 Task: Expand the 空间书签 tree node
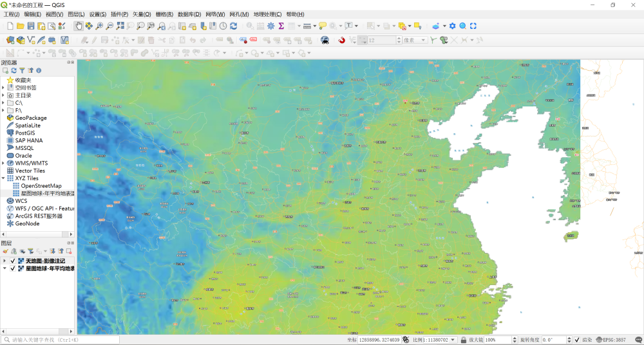coord(3,88)
